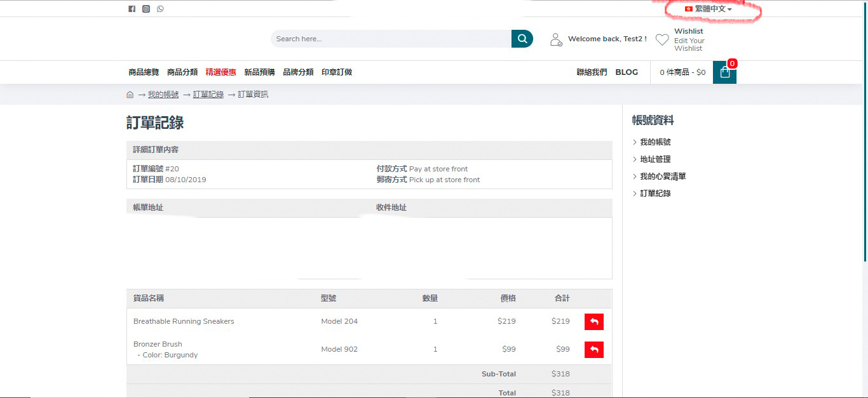Screen dimensions: 868x398
Task: Click the Wishlist heading link
Action: point(689,31)
